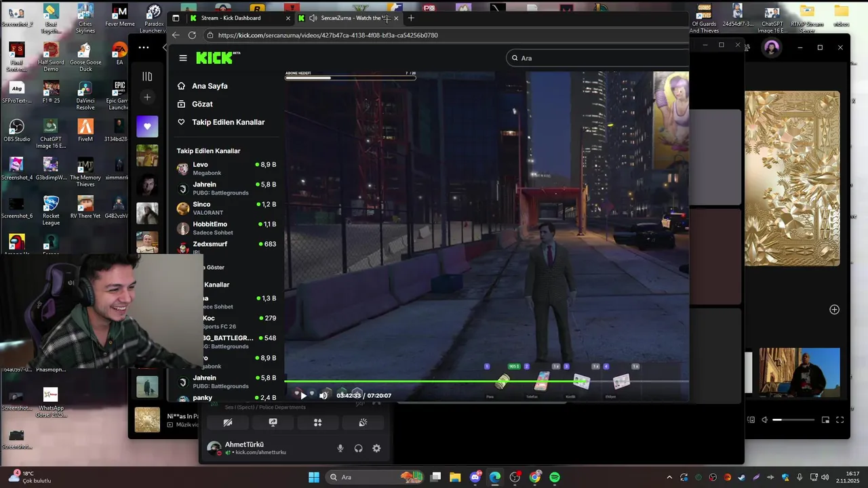868x488 pixels.
Task: Open Task View on taskbar
Action: click(x=436, y=477)
